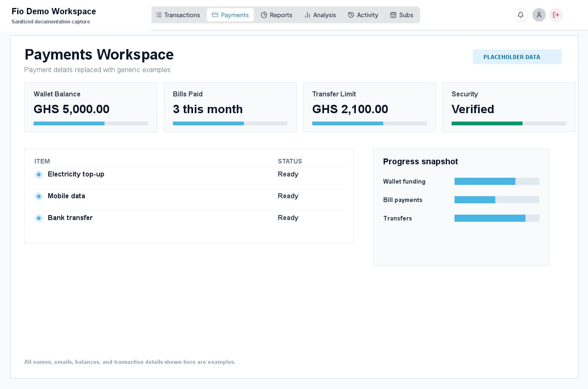Click the Bank transfer row bullet icon
The image size is (588, 389).
(39, 218)
